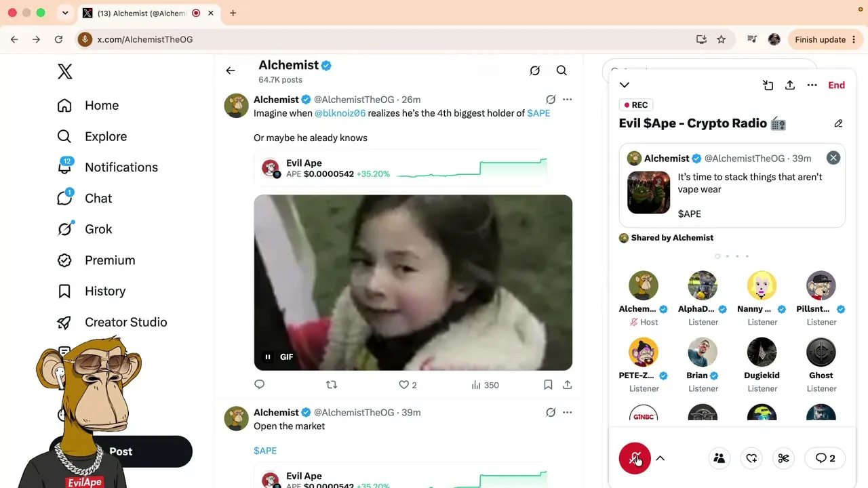Select Brian's listener avatar

[x=703, y=352]
